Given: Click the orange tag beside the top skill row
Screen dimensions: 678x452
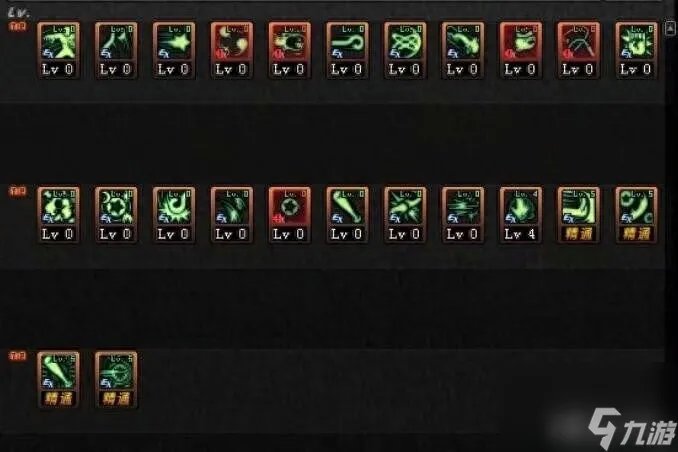Looking at the screenshot, I should (18, 26).
